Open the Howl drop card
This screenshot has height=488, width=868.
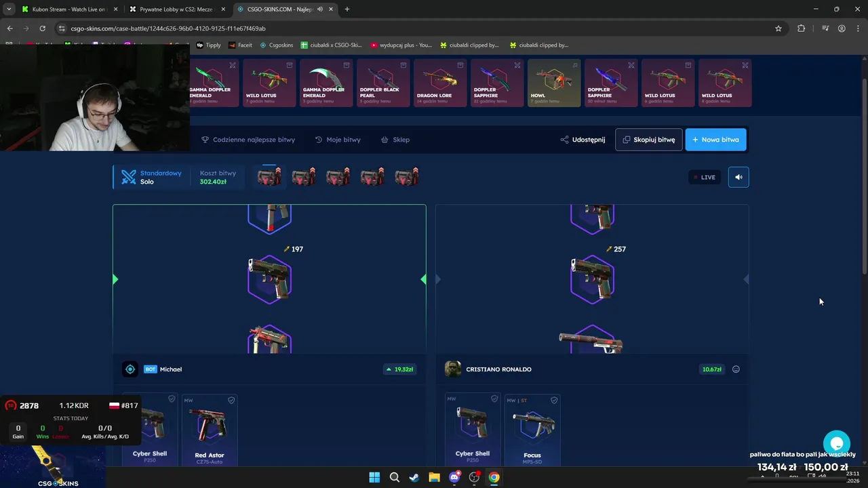tap(554, 83)
